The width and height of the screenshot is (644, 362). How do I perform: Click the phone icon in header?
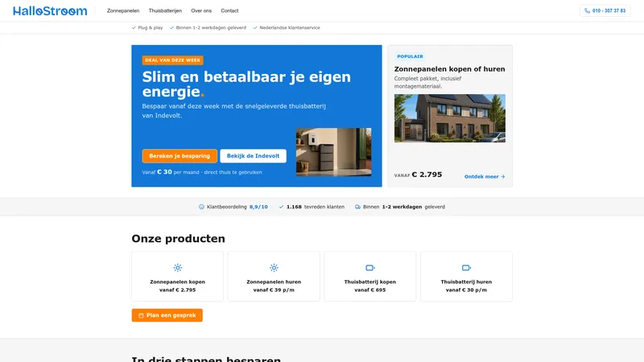pos(588,11)
